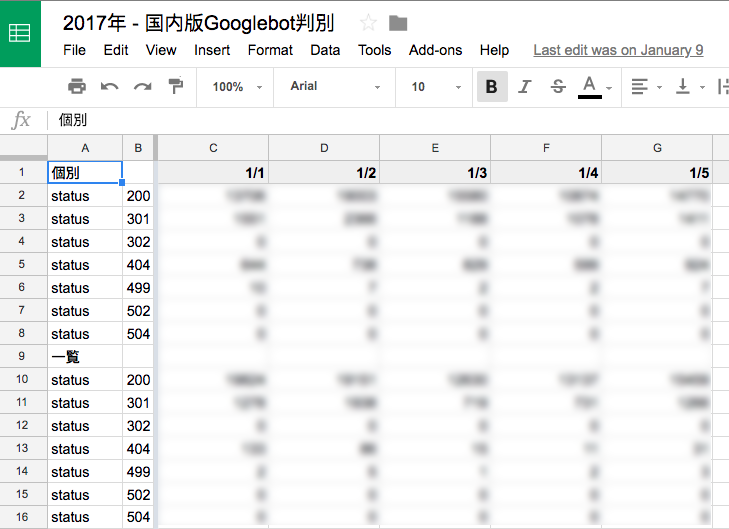This screenshot has height=529, width=729.
Task: Star this spreadsheet document
Action: click(368, 23)
